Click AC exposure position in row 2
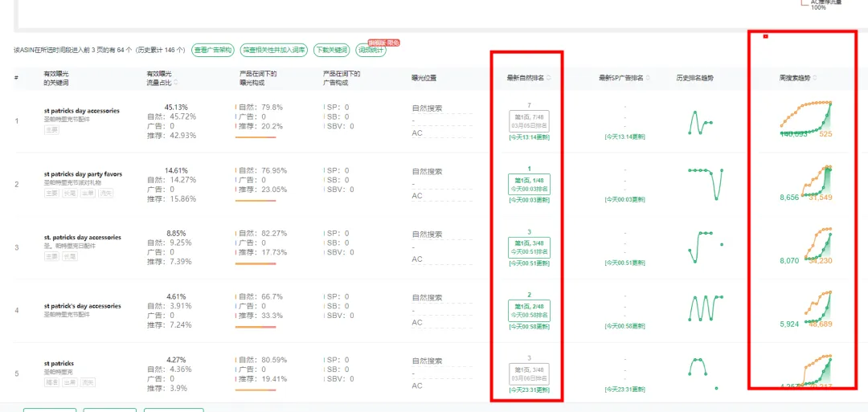This screenshot has height=412, width=868. click(x=417, y=196)
